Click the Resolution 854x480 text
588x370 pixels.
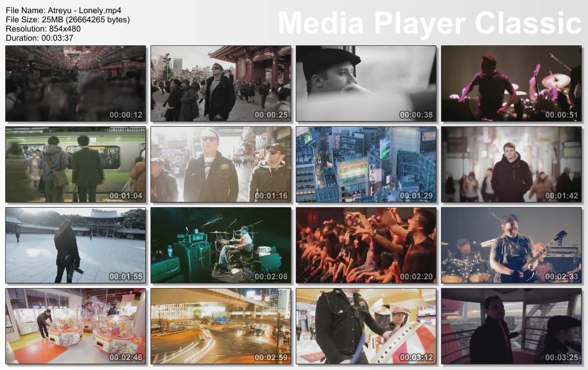click(x=43, y=29)
